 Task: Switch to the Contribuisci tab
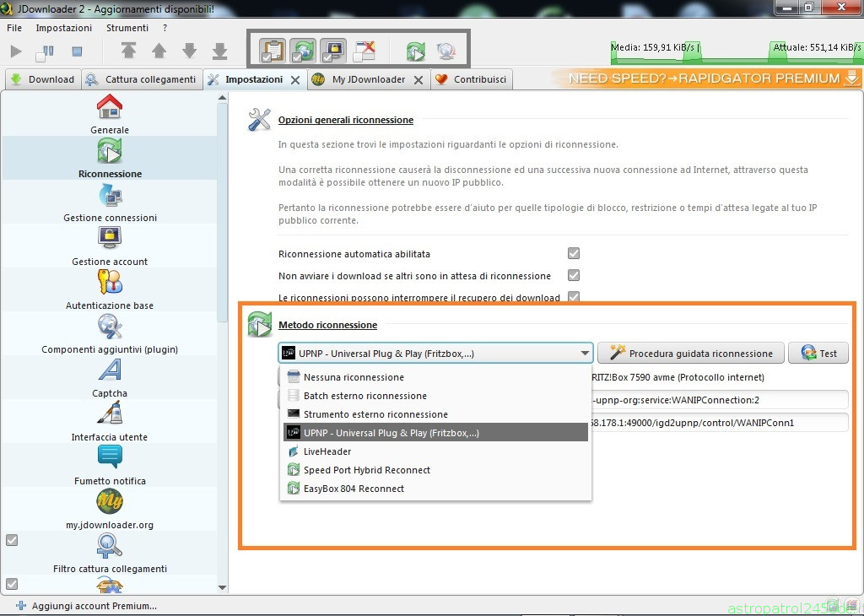[472, 79]
